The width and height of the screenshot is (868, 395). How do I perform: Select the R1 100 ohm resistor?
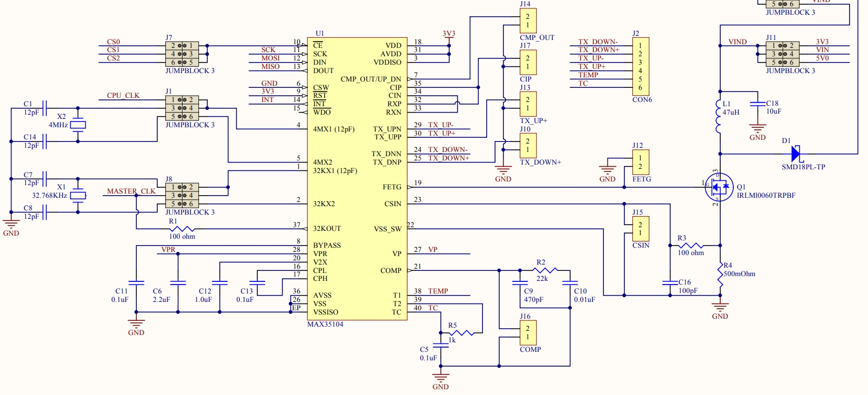click(x=182, y=229)
